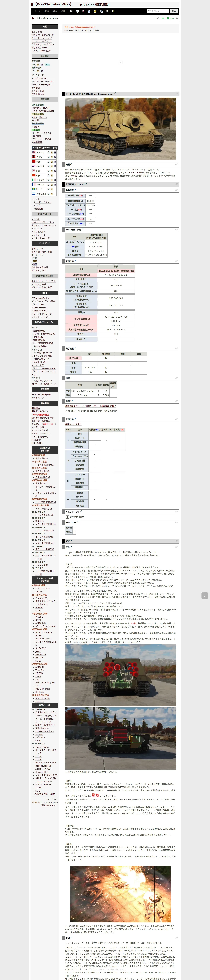Click the pencil edit icon beside 概要 heading
210x980 pixels.
pos(71,164)
